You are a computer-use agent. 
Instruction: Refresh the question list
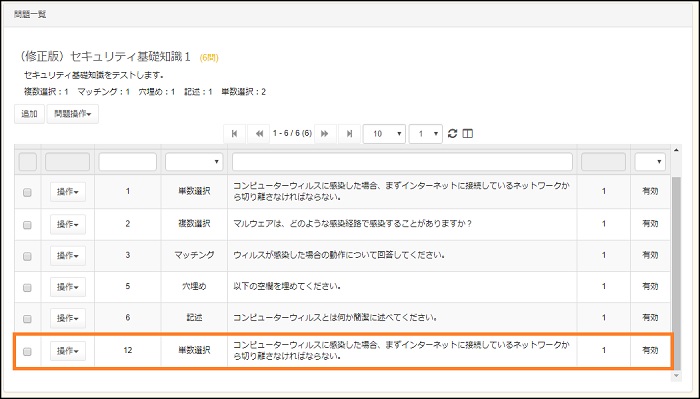(452, 133)
